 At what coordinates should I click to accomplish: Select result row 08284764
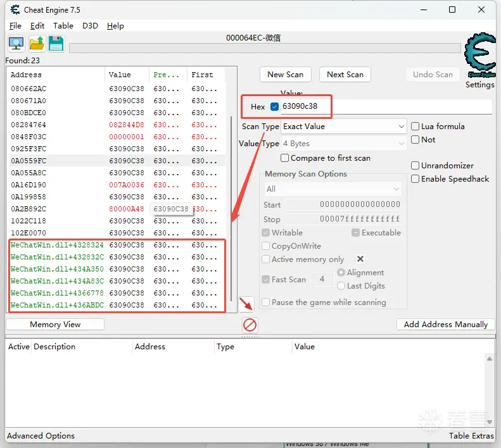click(x=117, y=125)
